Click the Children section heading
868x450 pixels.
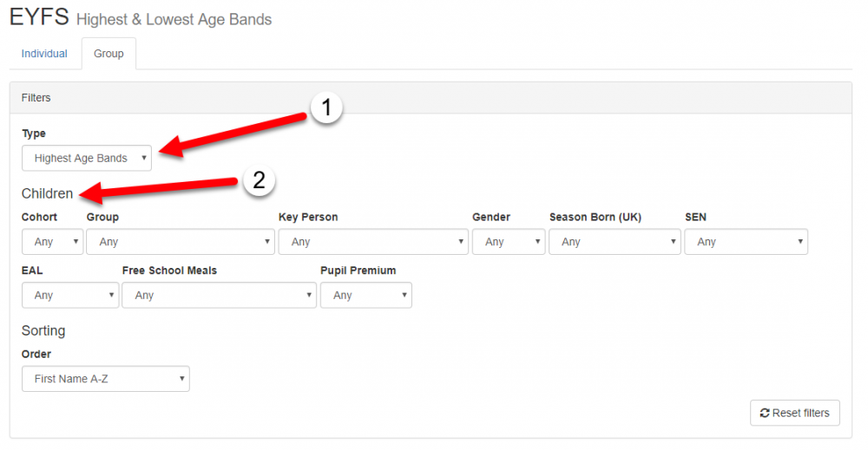tap(47, 194)
